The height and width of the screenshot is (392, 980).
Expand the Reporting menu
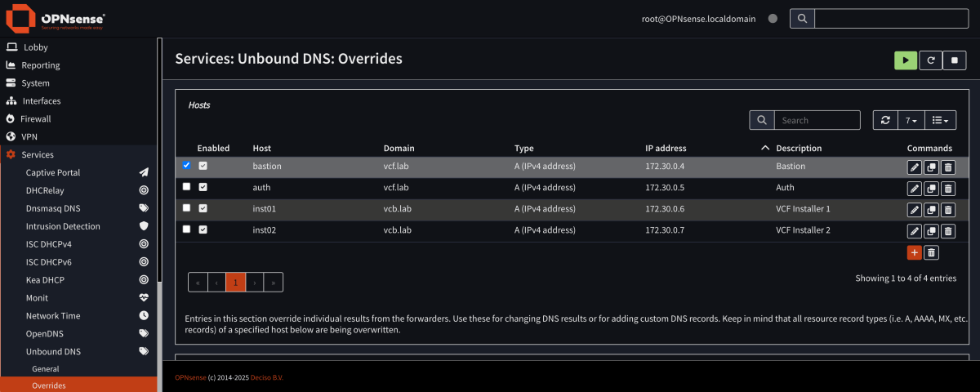78,65
